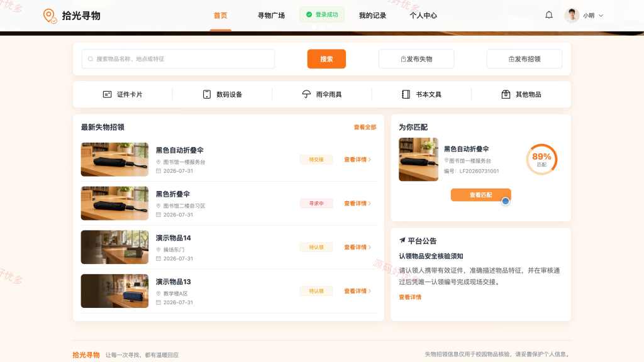This screenshot has height=362, width=644.
Task: Click 查看详情 for 黑色折叠伞 row
Action: pyautogui.click(x=357, y=204)
